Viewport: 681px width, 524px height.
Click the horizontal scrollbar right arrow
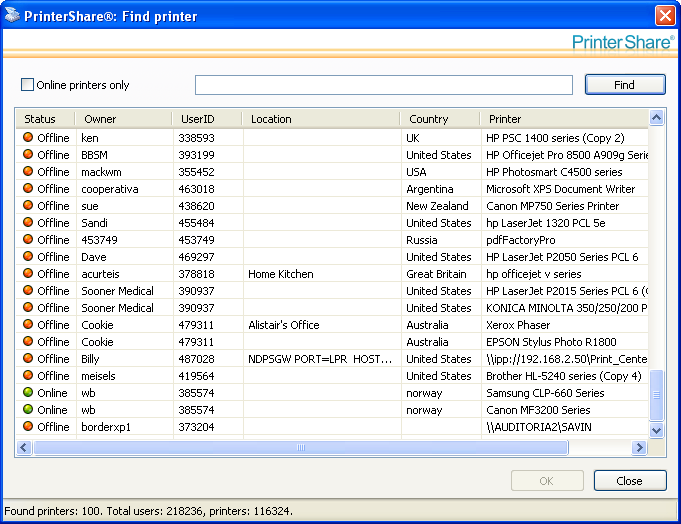[x=639, y=447]
